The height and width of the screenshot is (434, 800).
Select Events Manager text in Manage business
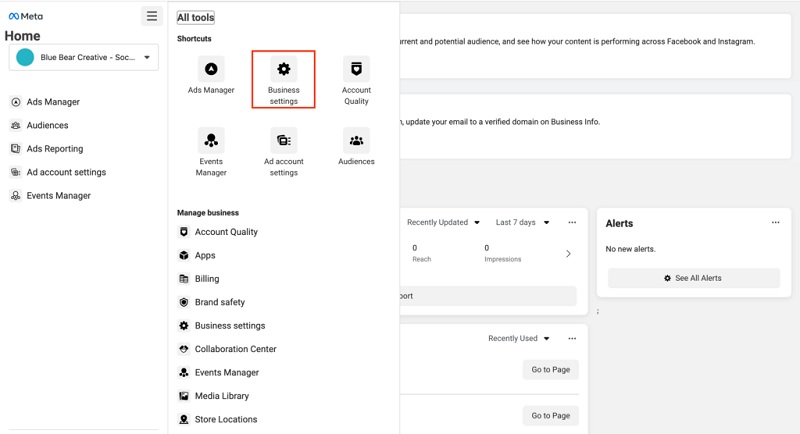227,373
